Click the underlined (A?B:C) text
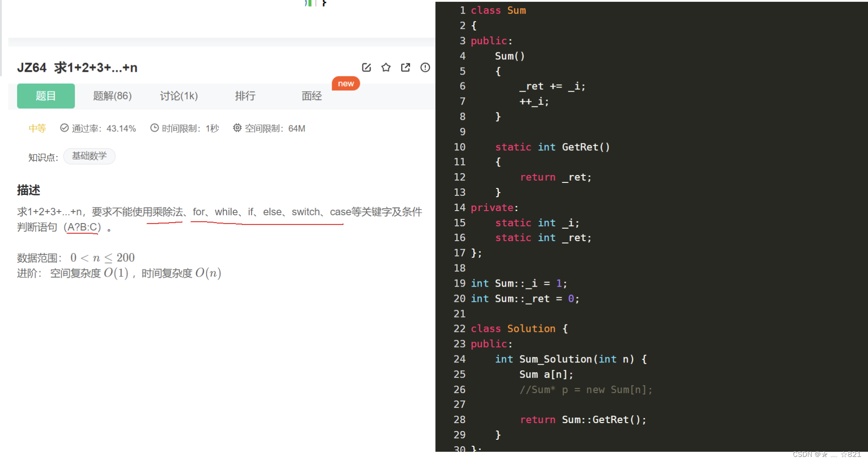Screen dimensions: 868x462 (x=82, y=227)
